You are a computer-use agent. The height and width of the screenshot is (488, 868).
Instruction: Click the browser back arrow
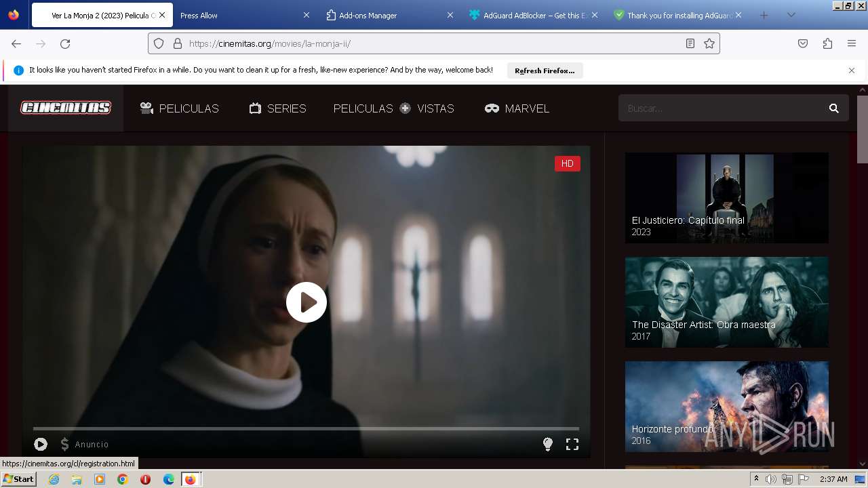point(16,43)
